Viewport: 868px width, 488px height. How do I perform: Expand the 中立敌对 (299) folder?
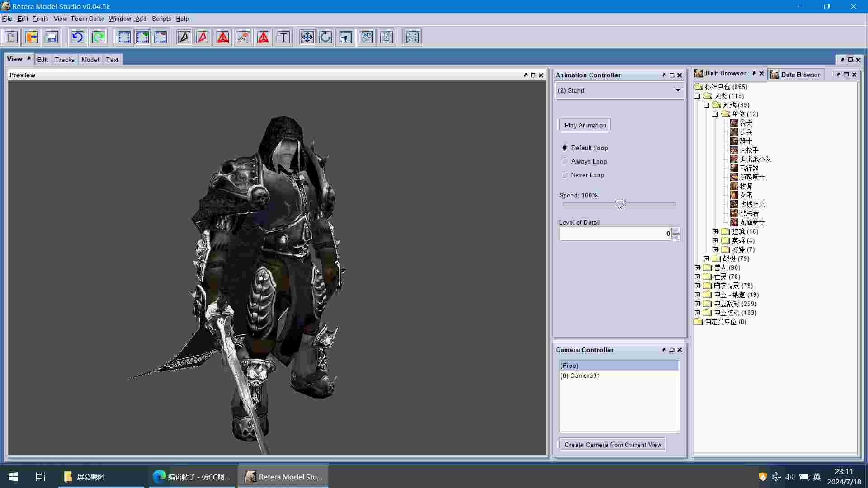point(698,304)
